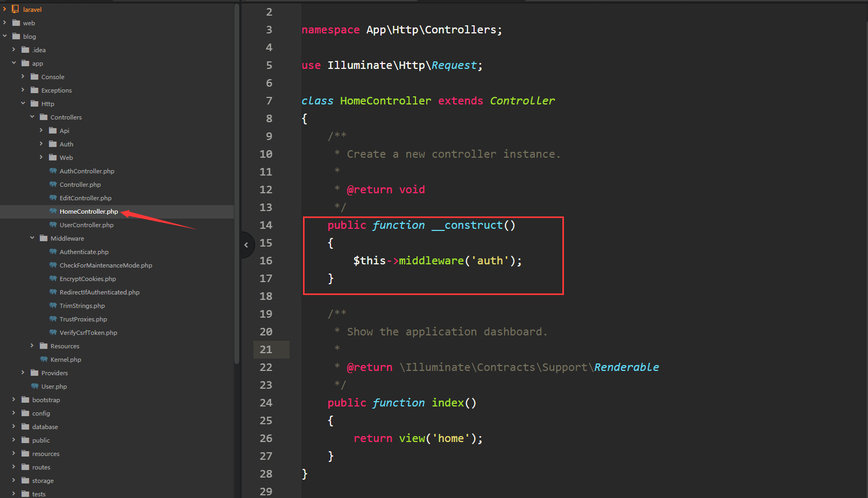Expand the Resources folder arrow
Image resolution: width=868 pixels, height=498 pixels.
pos(32,346)
